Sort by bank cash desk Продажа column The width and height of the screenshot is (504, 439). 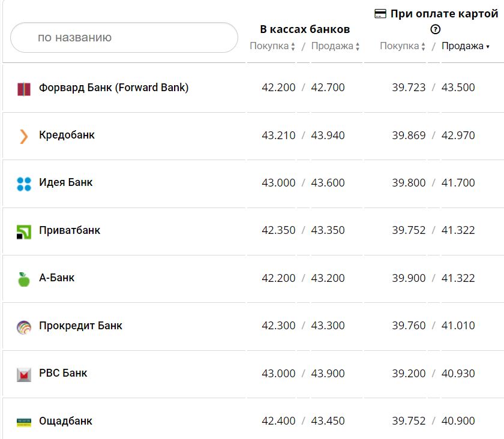(x=335, y=46)
